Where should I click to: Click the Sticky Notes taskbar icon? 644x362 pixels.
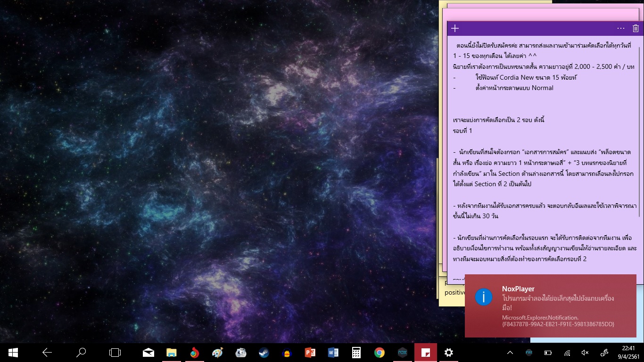pos(425,353)
